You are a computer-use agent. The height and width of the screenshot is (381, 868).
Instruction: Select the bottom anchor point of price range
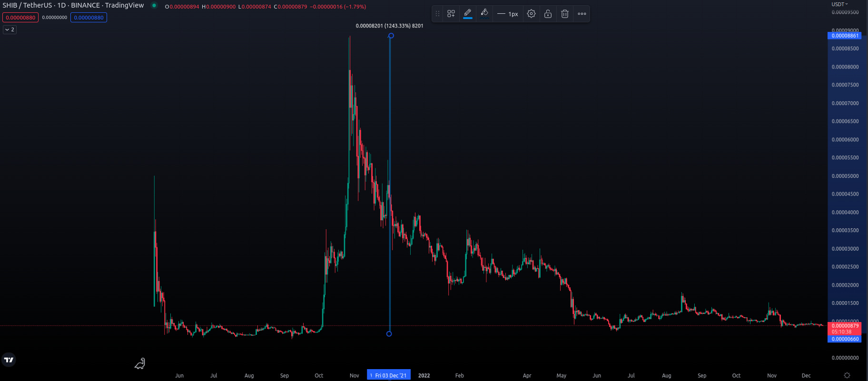point(389,334)
